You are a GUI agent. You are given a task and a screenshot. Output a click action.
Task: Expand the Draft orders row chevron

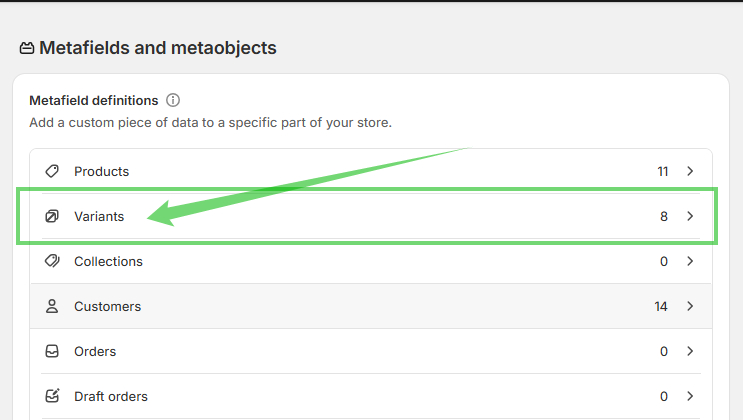click(x=690, y=396)
